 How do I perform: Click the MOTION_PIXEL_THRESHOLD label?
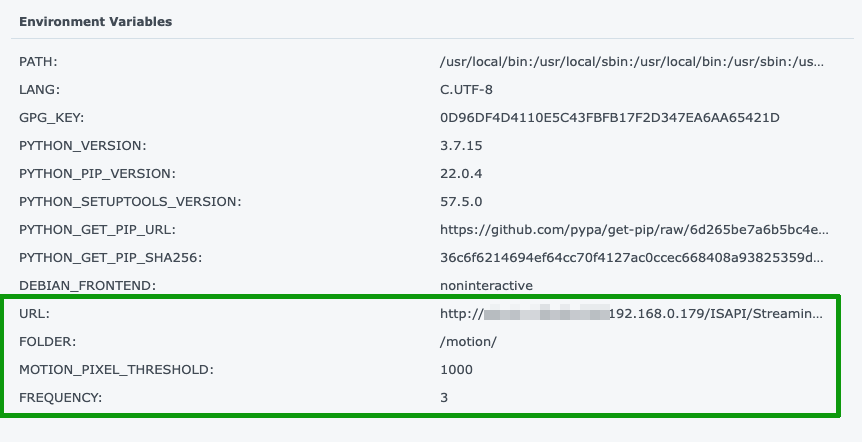[x=117, y=370]
